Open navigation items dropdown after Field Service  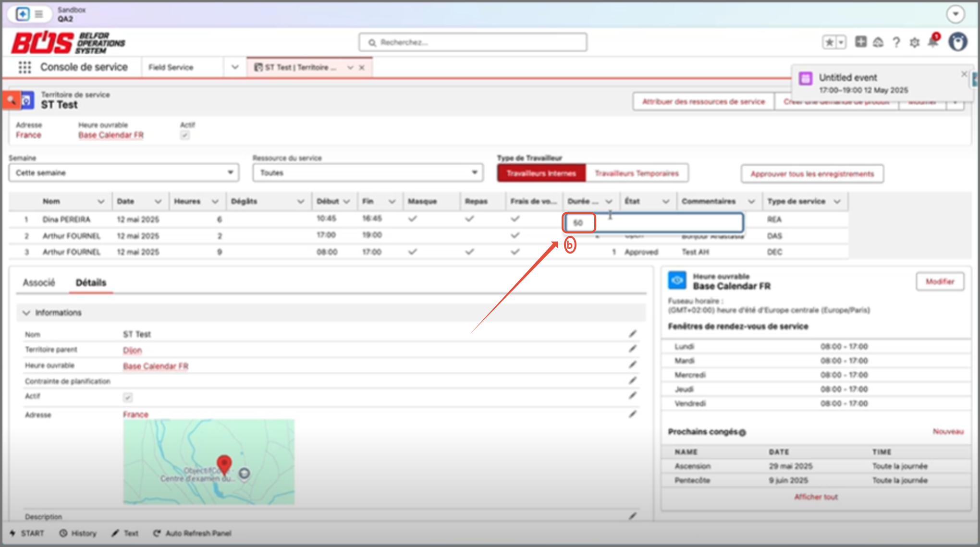235,67
